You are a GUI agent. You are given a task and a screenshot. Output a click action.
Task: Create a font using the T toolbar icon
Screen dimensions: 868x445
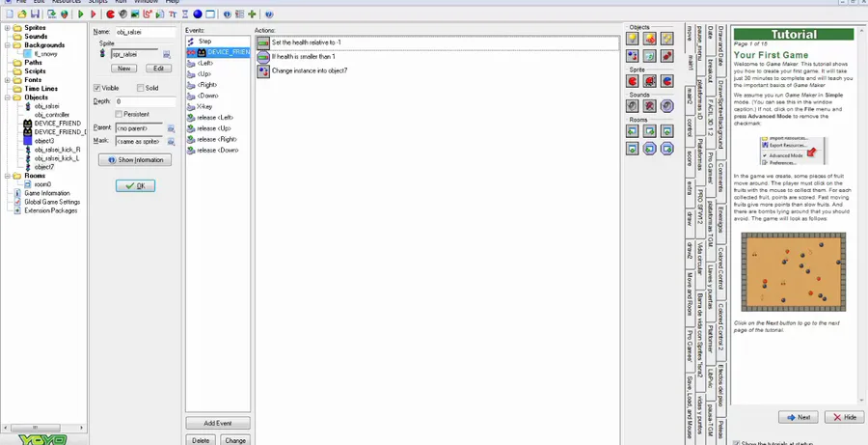click(173, 14)
